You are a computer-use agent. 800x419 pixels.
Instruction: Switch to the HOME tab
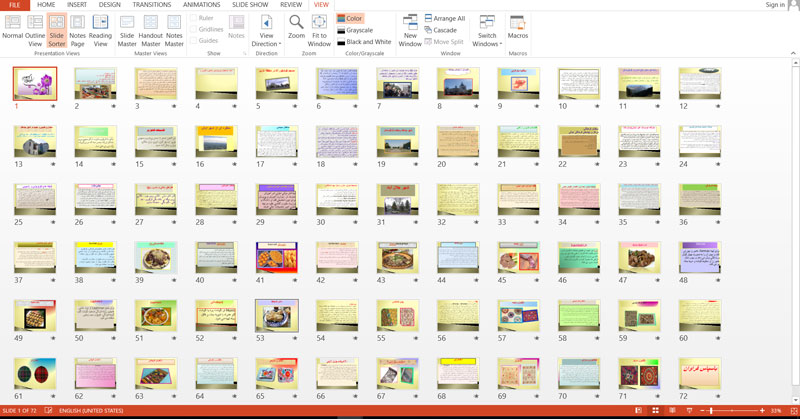pyautogui.click(x=46, y=5)
